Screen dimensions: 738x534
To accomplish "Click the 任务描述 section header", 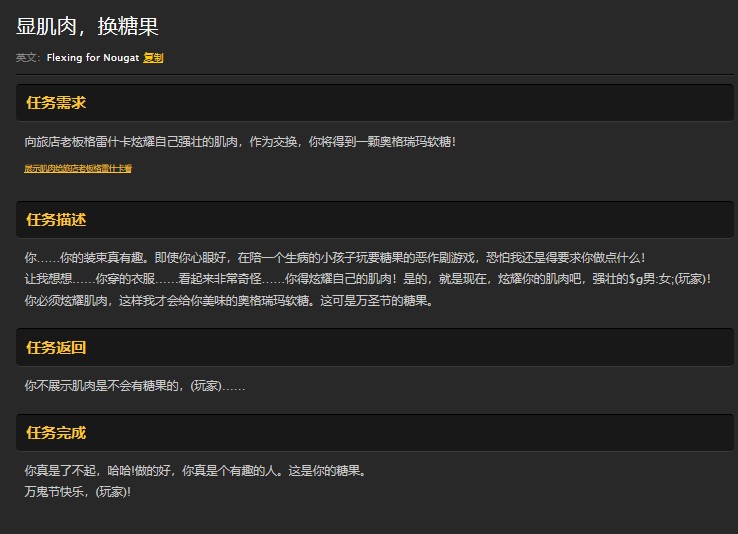I will [56, 219].
